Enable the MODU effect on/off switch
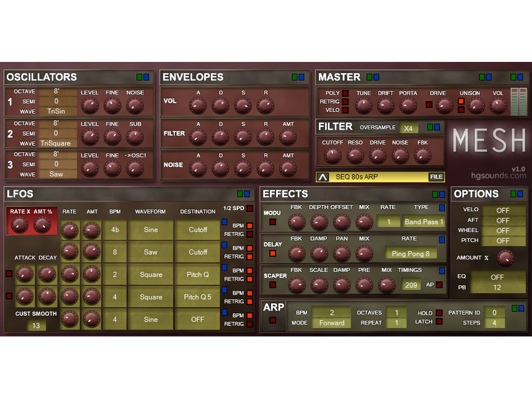 pos(272,222)
